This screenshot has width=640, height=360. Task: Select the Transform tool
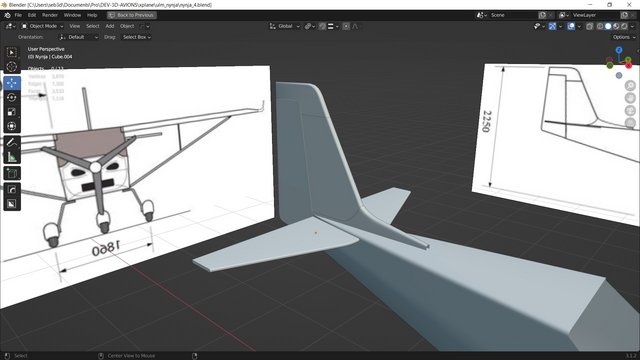point(12,126)
